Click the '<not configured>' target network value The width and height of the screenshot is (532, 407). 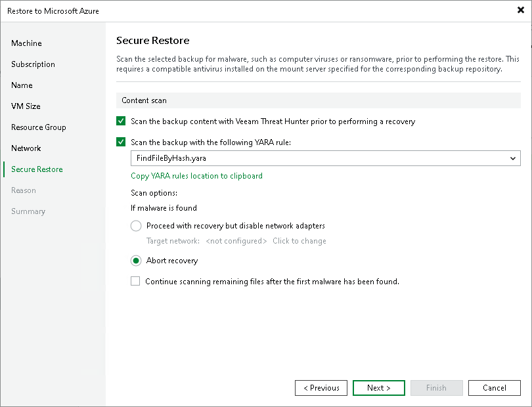pyautogui.click(x=236, y=241)
